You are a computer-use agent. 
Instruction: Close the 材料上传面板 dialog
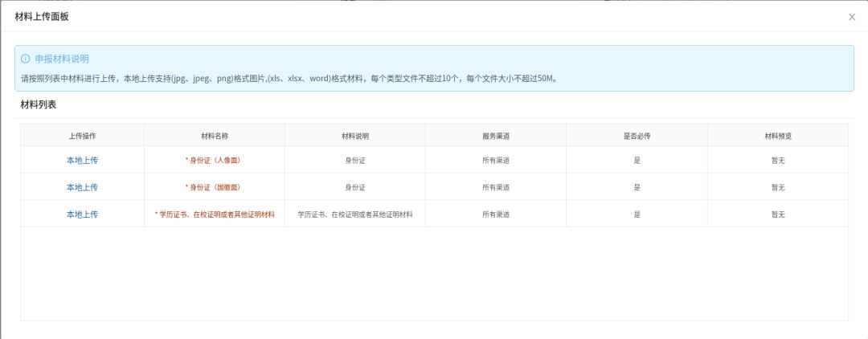[852, 17]
